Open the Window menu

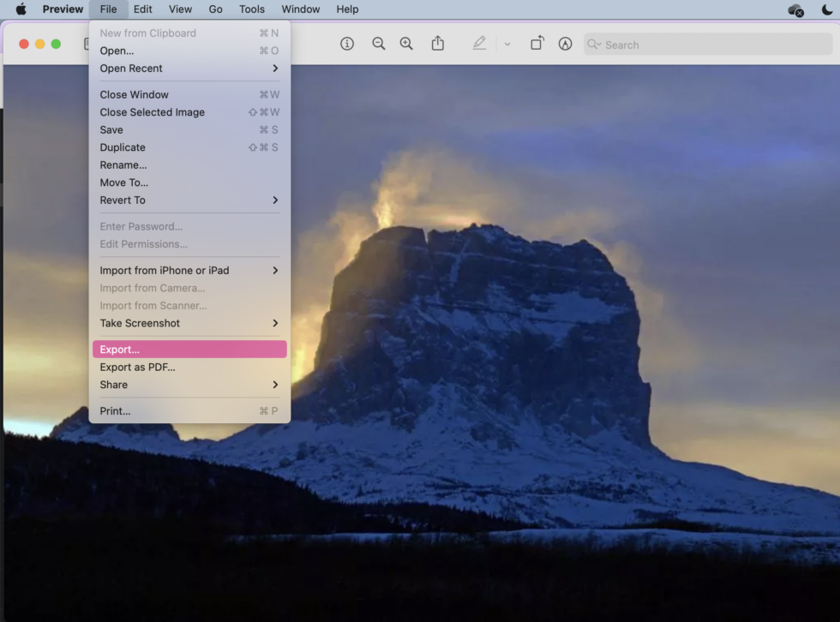(x=300, y=9)
